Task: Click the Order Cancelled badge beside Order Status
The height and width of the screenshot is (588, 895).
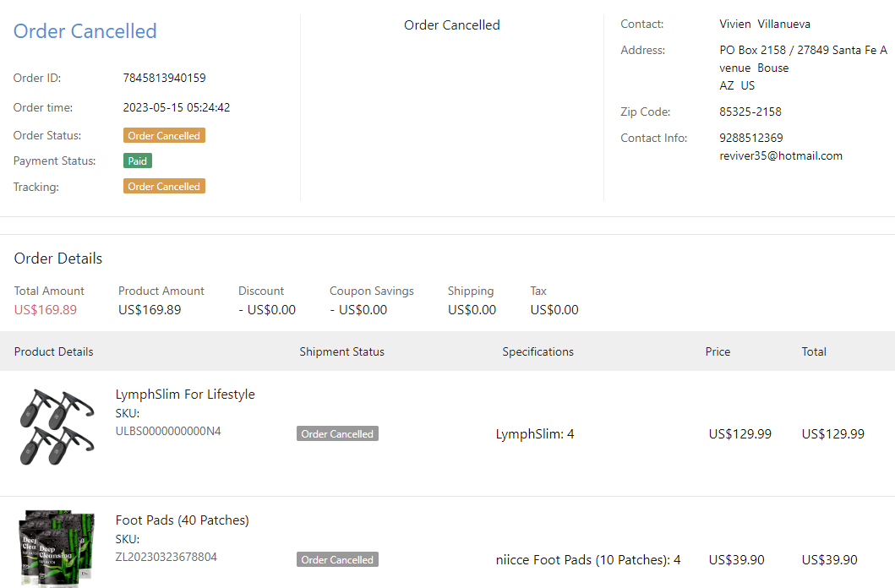Action: point(164,136)
